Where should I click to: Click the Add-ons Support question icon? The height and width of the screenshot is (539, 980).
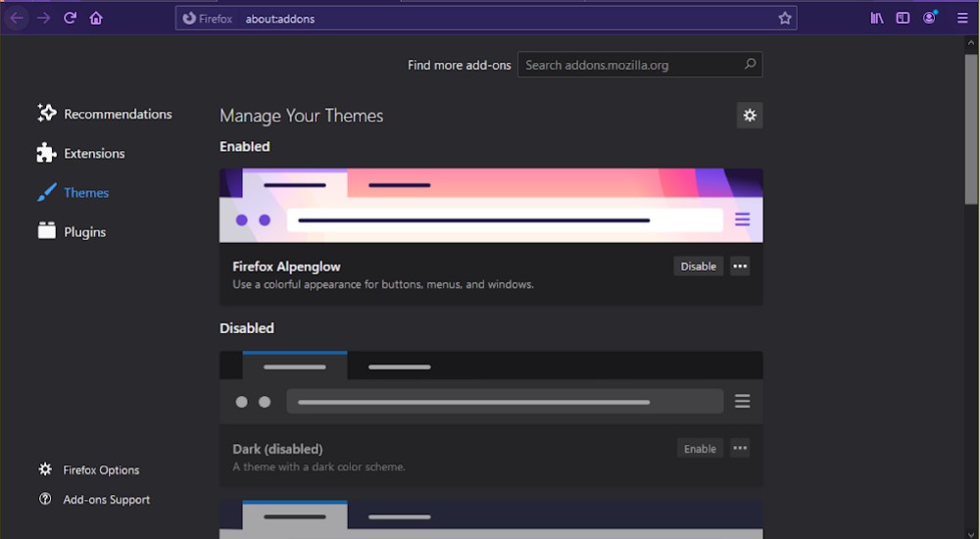click(x=45, y=499)
